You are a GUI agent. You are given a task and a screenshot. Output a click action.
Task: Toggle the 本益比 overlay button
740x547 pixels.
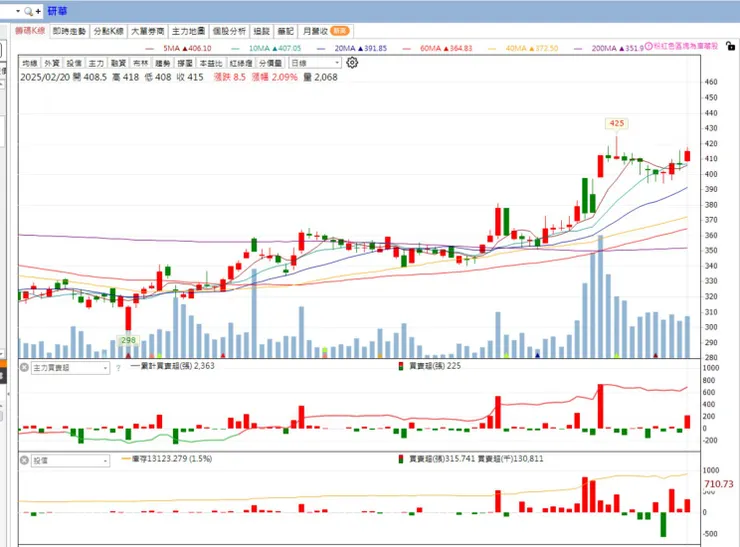point(211,63)
